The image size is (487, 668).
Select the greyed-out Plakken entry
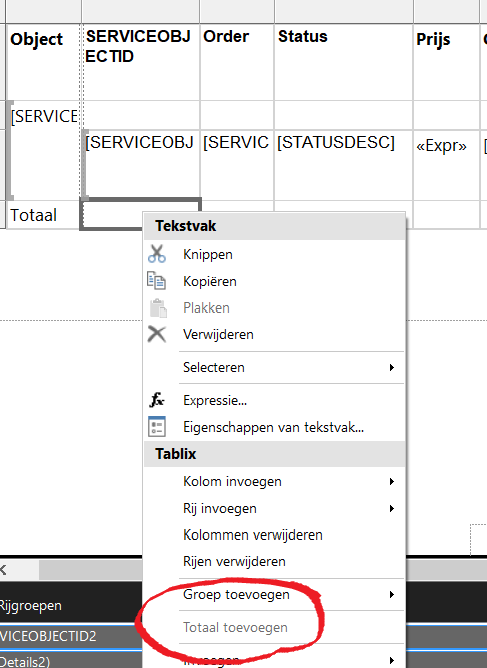[x=274, y=308]
